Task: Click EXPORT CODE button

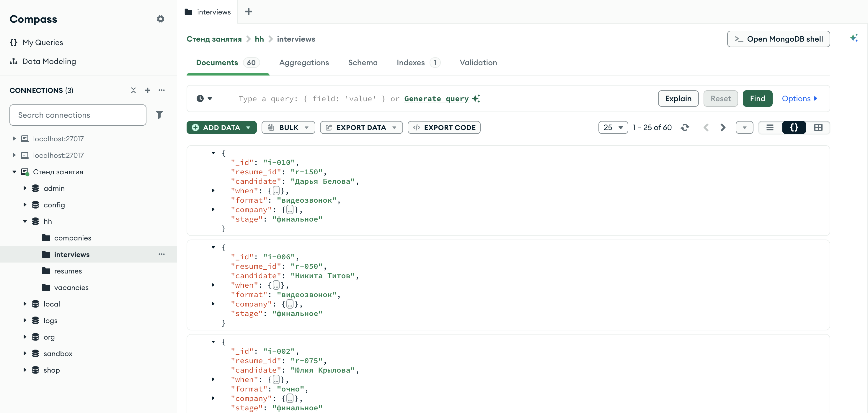Action: [444, 127]
